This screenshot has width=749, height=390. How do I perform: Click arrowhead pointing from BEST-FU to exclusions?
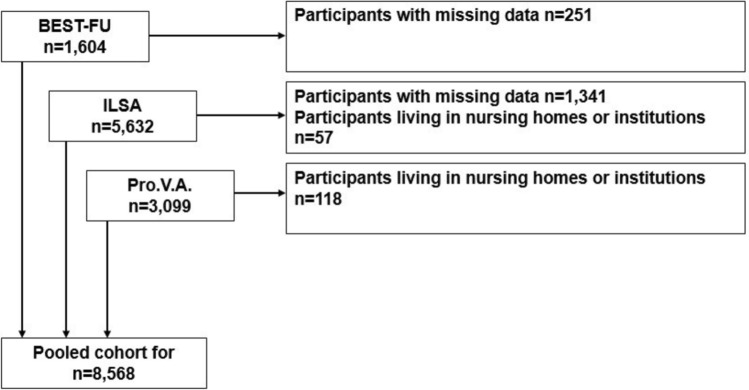point(281,36)
